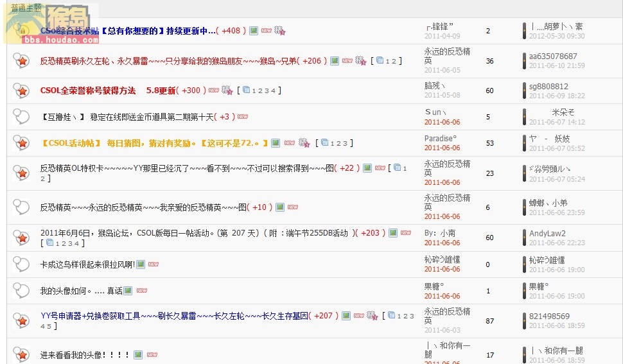The image size is (623, 364).
Task: Click the bbs.houdao.com 猴岛 logo
Action: 51,23
